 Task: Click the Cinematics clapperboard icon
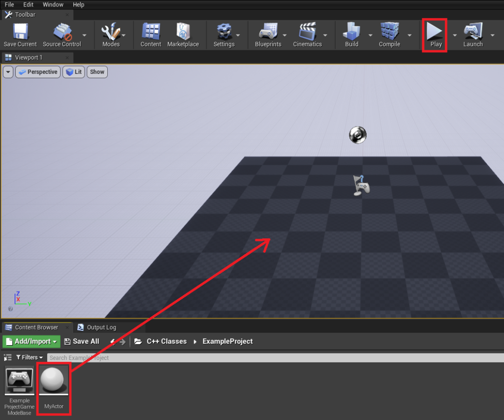[x=307, y=32]
